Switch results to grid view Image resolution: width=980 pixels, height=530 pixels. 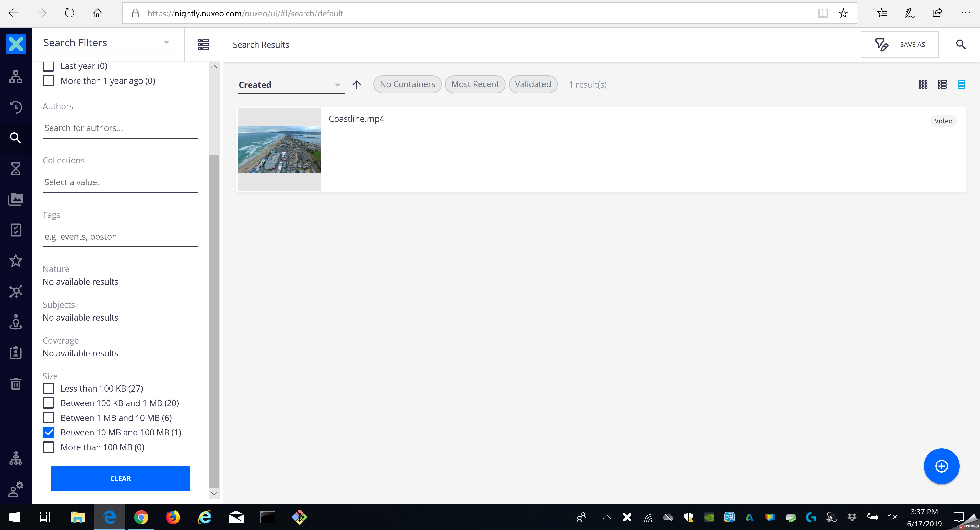point(923,85)
